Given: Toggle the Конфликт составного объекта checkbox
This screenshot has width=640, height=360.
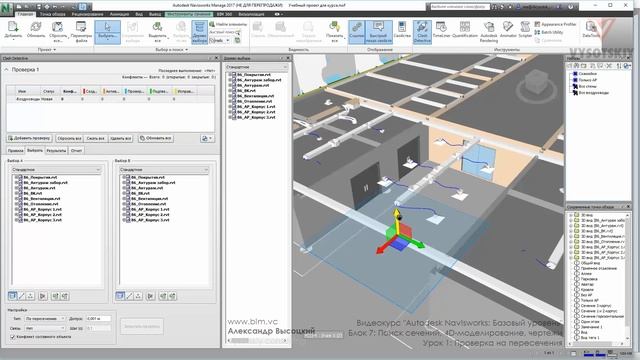Looking at the screenshot, I should 13,337.
